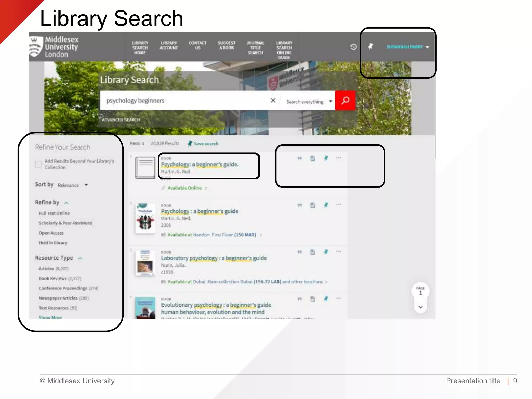Filter by Held in library

(53, 243)
